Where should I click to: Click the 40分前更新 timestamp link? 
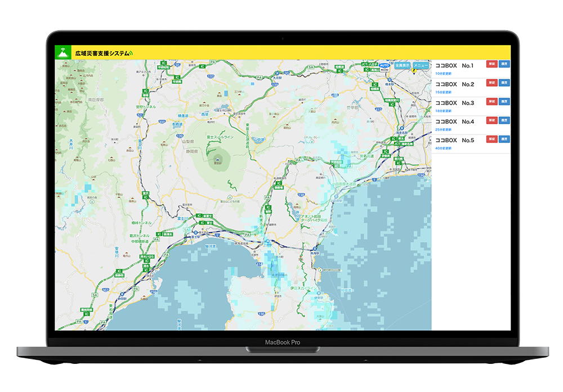pos(443,148)
